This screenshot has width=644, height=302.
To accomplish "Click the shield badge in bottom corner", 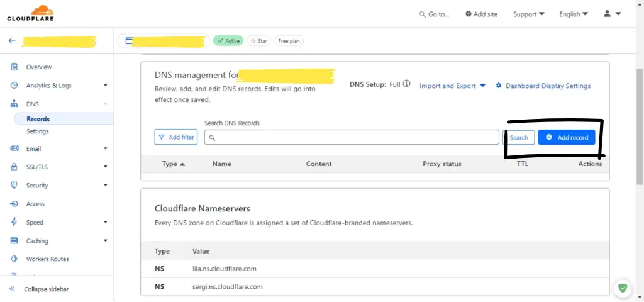I will (622, 288).
